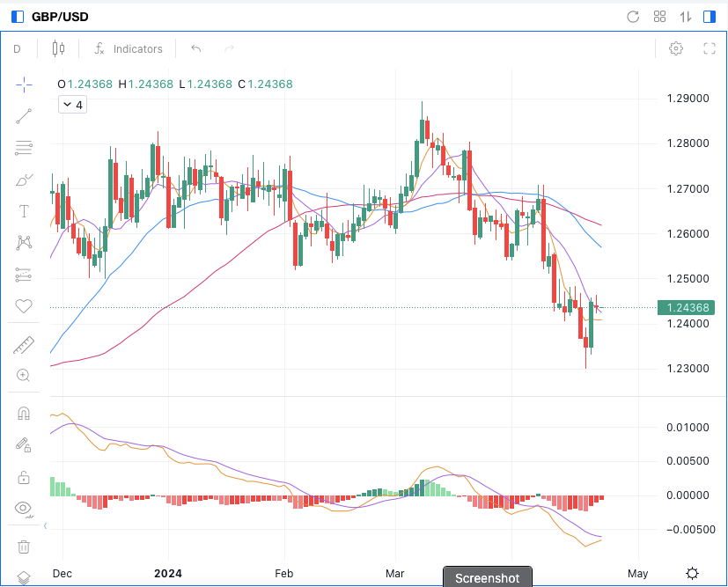Select the ruler measure tool
The image size is (728, 587).
tap(24, 346)
